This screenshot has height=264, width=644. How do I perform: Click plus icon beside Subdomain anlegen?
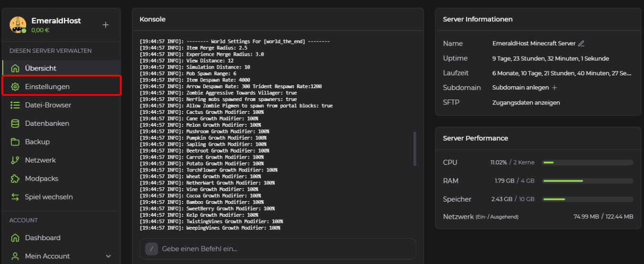coord(554,88)
